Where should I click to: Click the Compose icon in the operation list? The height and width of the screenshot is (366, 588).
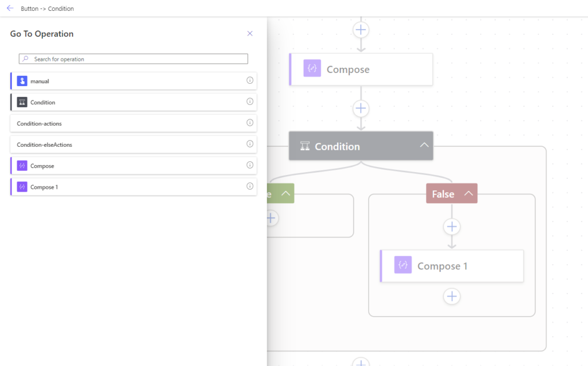(x=22, y=166)
